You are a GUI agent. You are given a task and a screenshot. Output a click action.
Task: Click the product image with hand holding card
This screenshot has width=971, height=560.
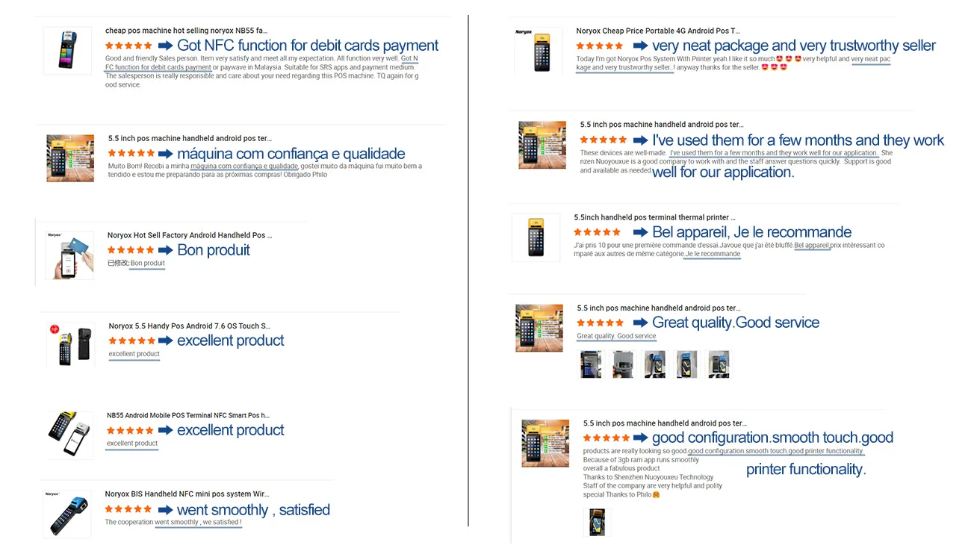tap(69, 255)
